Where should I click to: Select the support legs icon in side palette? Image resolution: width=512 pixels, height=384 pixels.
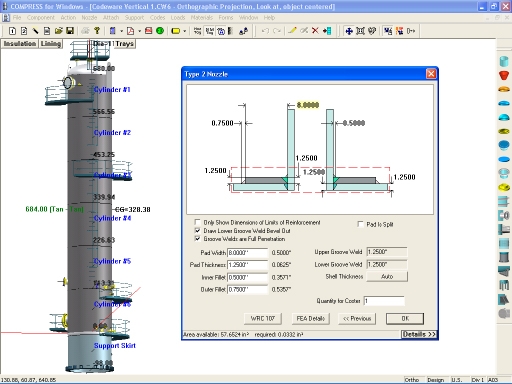coord(504,285)
